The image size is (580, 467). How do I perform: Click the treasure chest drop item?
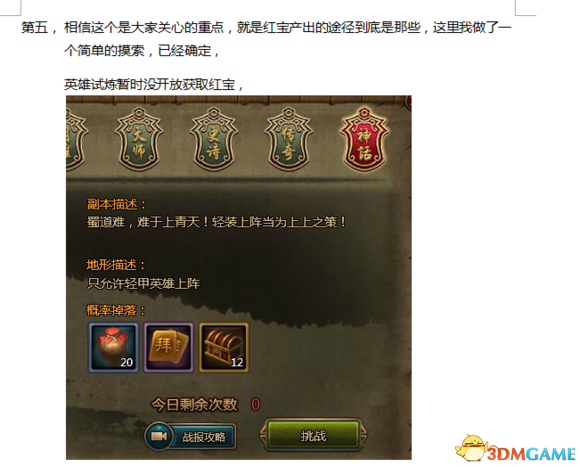coord(224,347)
